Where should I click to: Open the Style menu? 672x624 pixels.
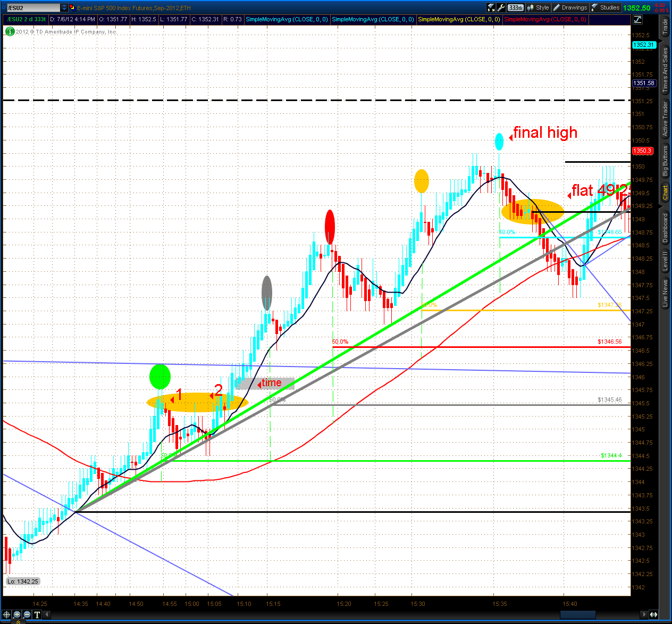point(538,7)
